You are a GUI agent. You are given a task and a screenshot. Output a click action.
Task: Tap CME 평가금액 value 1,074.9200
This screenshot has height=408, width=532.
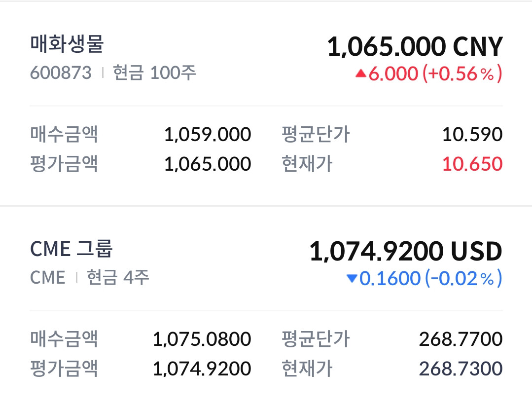coord(202,369)
